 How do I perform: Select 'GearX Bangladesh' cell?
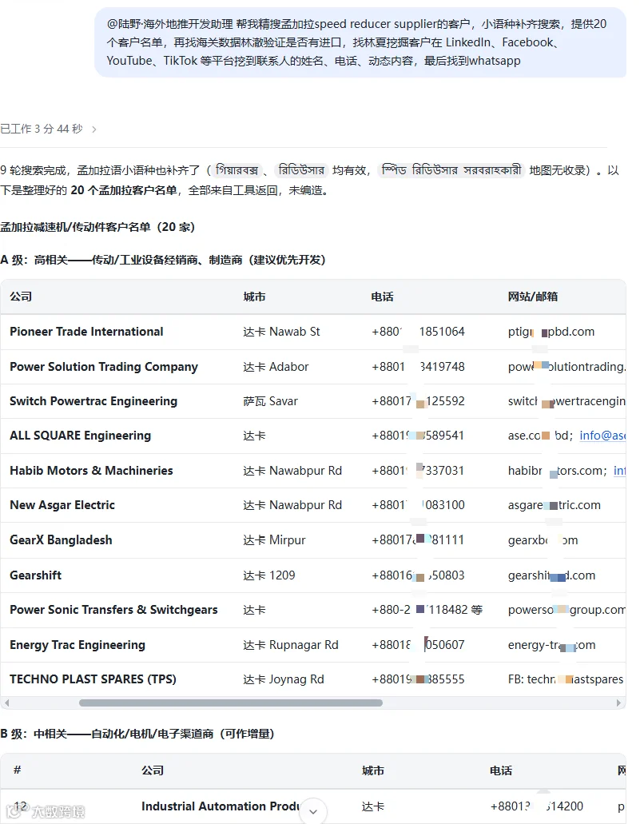[61, 539]
